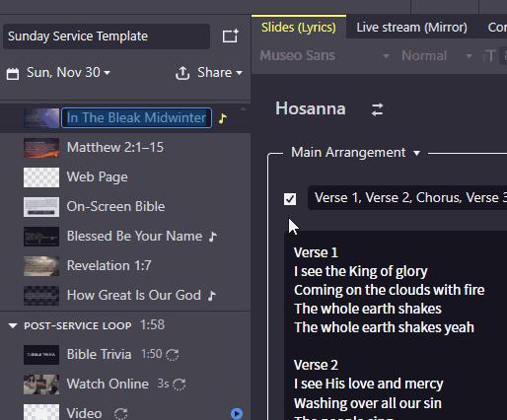Click the In The Bleak Midwinter rename field
The image size is (507, 420).
coord(136,118)
